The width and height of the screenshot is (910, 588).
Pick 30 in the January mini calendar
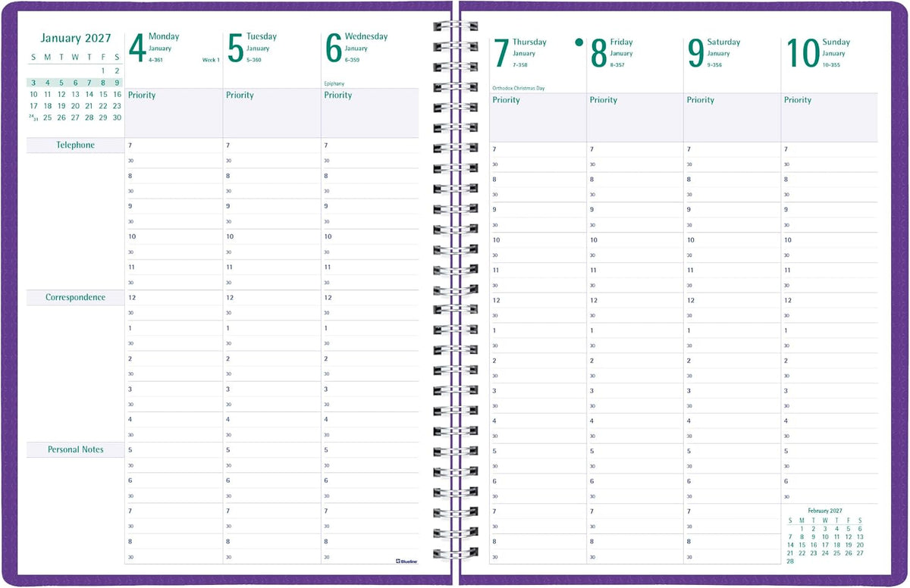117,117
